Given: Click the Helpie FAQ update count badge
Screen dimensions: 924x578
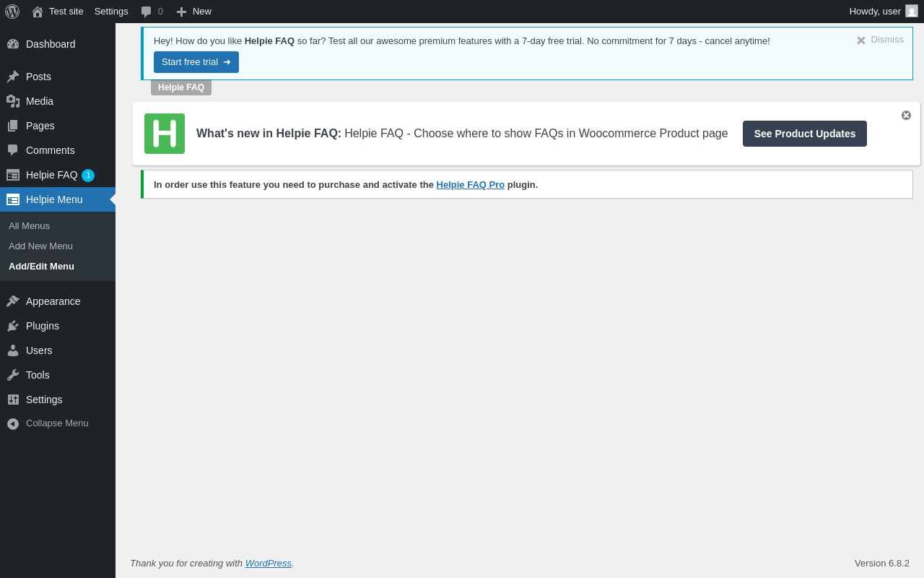Looking at the screenshot, I should pyautogui.click(x=88, y=176).
